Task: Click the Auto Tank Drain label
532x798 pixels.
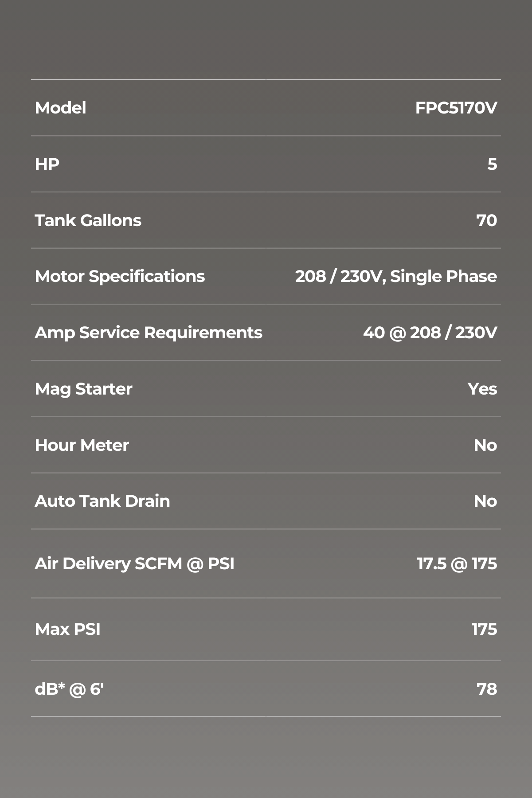Action: pyautogui.click(x=102, y=501)
